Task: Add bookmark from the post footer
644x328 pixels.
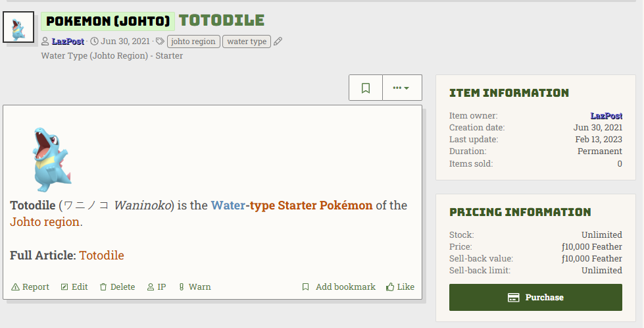Action: coord(339,287)
